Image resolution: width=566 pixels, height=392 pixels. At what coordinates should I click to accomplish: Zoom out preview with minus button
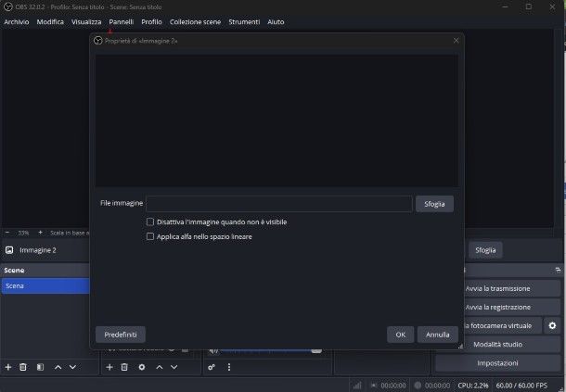pyautogui.click(x=7, y=233)
